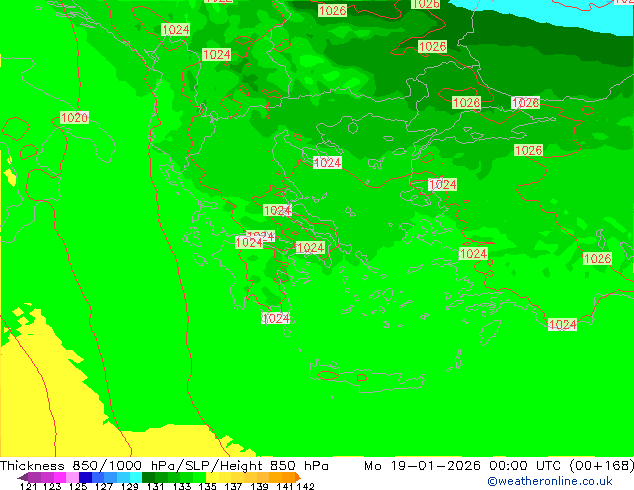Viewport: 634px width, 490px height.
Task: Click the left-hand 1028 pressure label
Action: tap(466, 103)
